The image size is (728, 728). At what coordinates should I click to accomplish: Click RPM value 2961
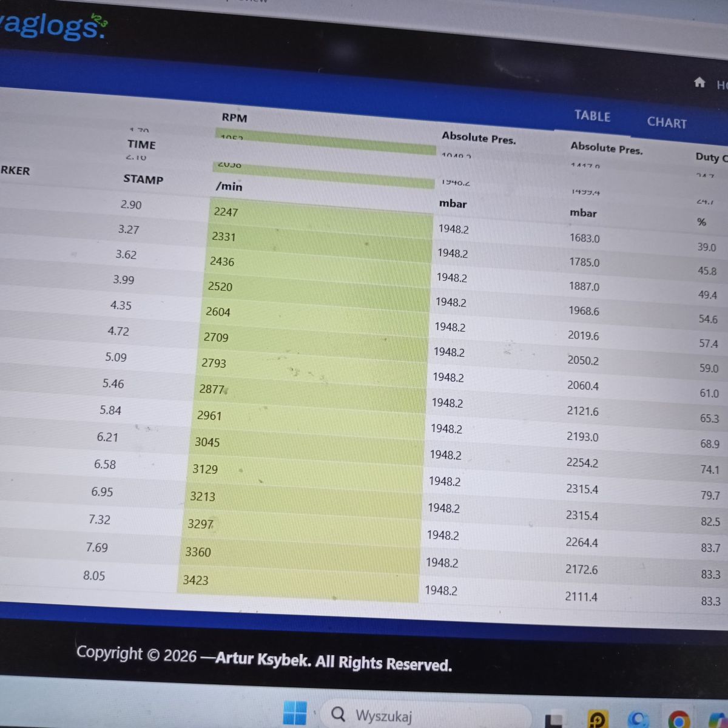209,416
